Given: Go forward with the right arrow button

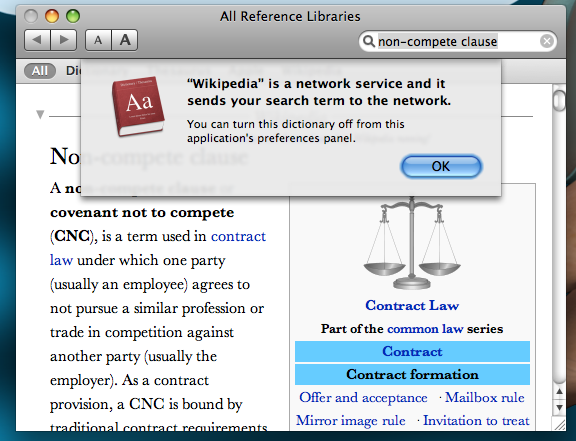Looking at the screenshot, I should [64, 40].
